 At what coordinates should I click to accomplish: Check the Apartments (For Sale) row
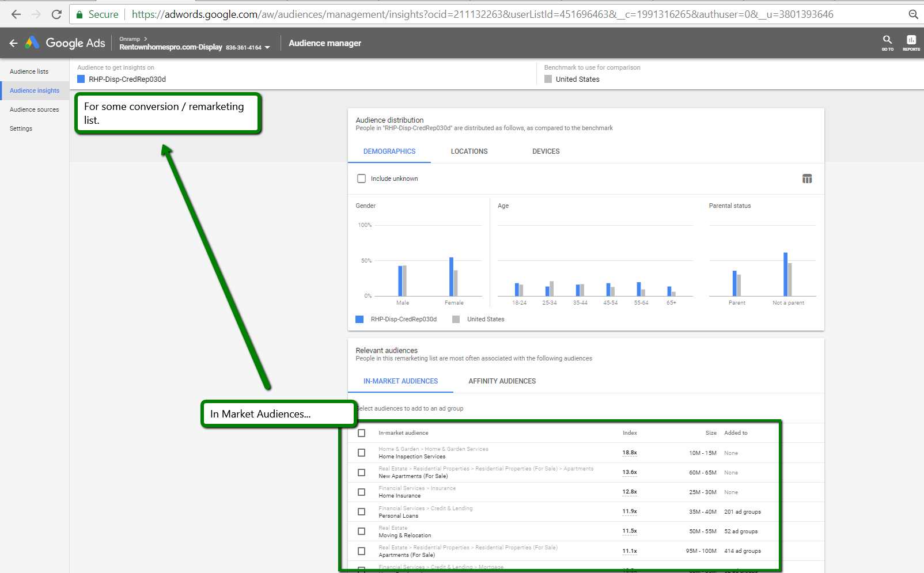point(361,551)
